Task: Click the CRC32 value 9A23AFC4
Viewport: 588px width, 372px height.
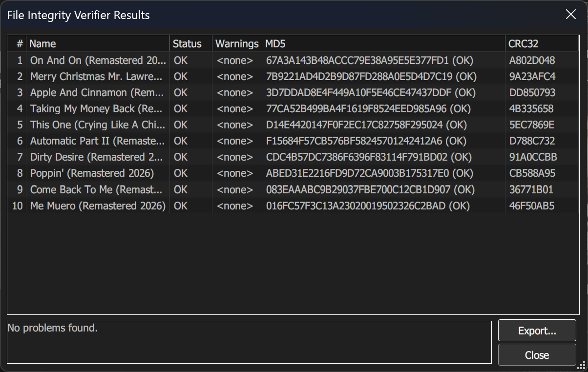Action: click(532, 77)
